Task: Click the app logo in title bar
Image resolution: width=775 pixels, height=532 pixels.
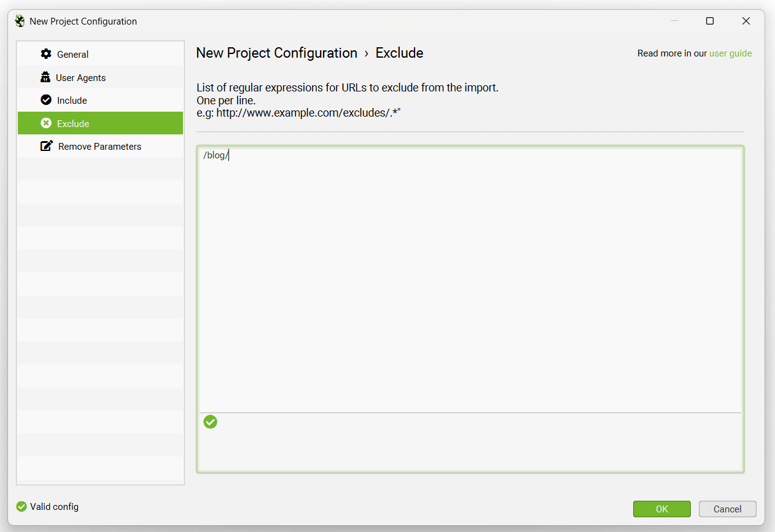Action: coord(20,21)
